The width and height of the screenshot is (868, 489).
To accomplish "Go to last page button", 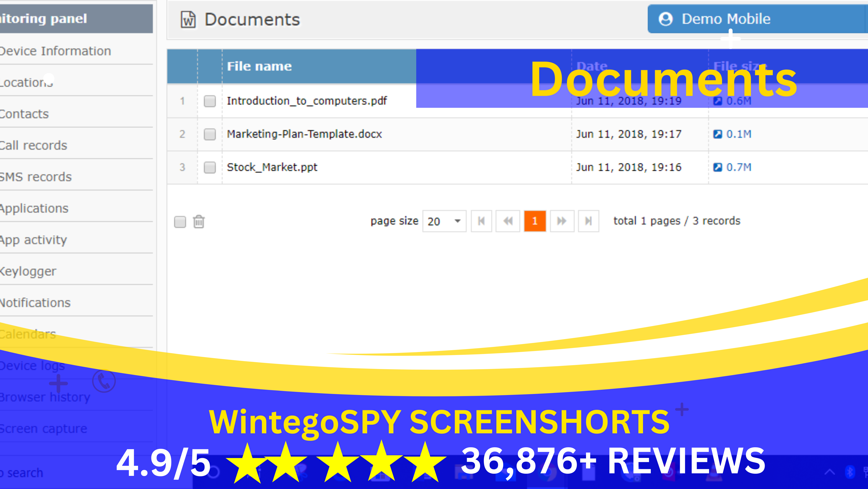I will 589,221.
